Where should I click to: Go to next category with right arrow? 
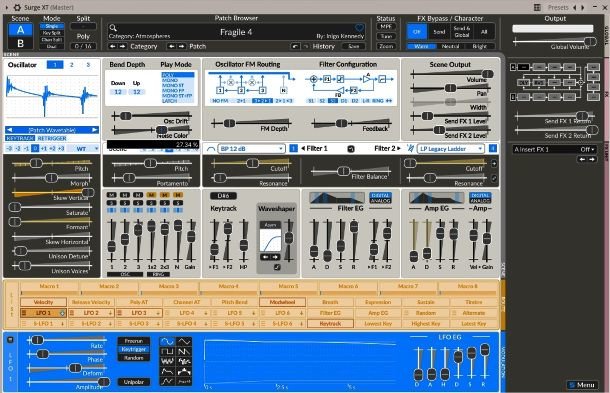(x=122, y=46)
